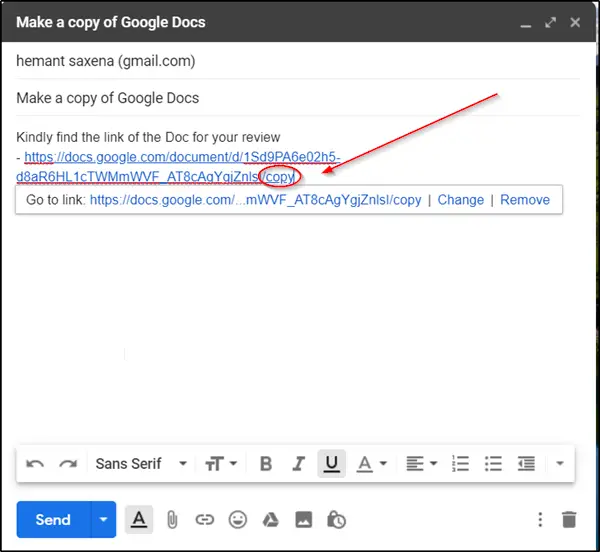
Task: Toggle the formatting options toolbar
Action: pos(139,519)
